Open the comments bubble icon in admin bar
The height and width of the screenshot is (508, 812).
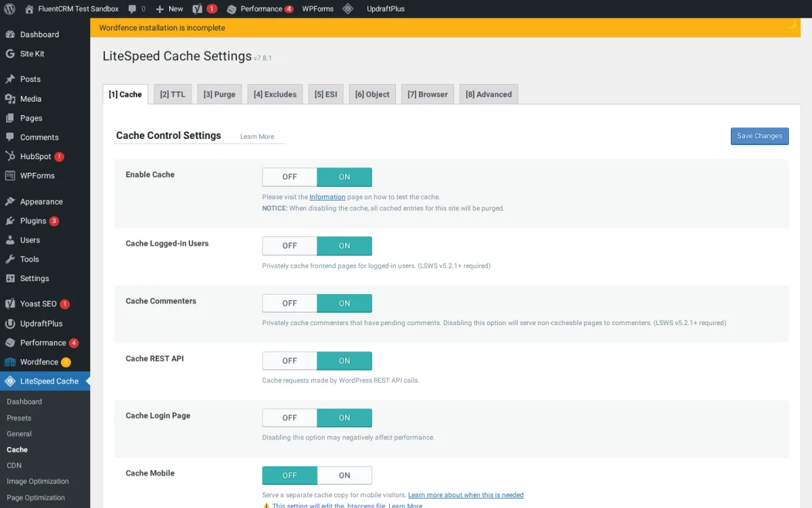(x=132, y=9)
